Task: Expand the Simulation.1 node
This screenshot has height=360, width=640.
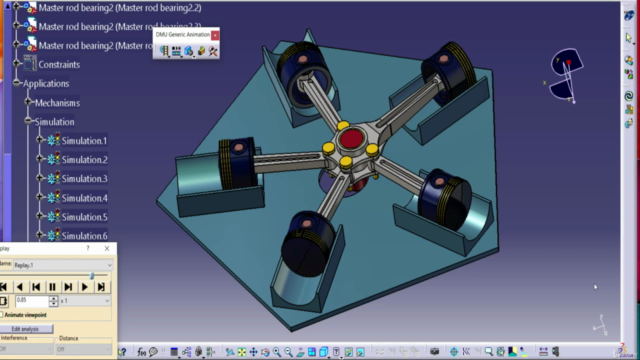Action: (39, 140)
